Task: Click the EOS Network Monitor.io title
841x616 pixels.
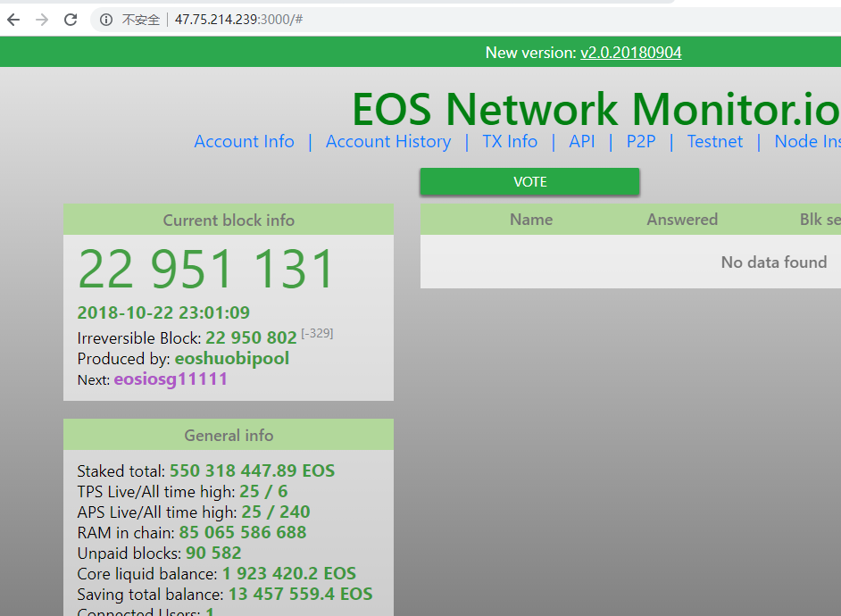Action: [595, 110]
